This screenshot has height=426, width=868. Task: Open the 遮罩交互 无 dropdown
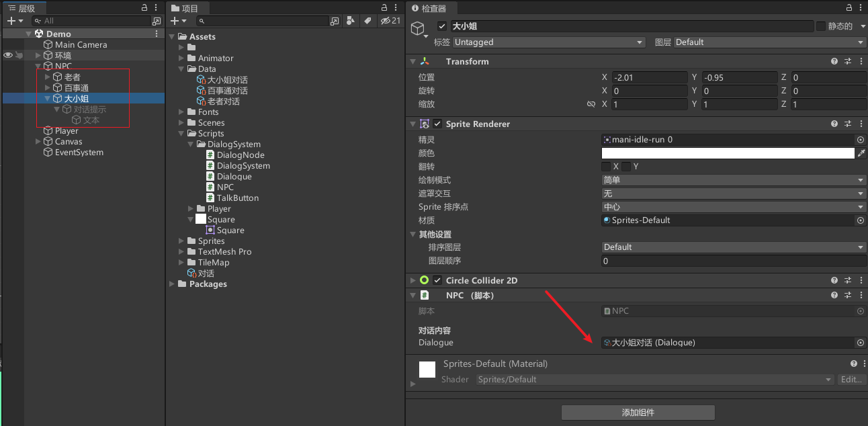point(734,194)
